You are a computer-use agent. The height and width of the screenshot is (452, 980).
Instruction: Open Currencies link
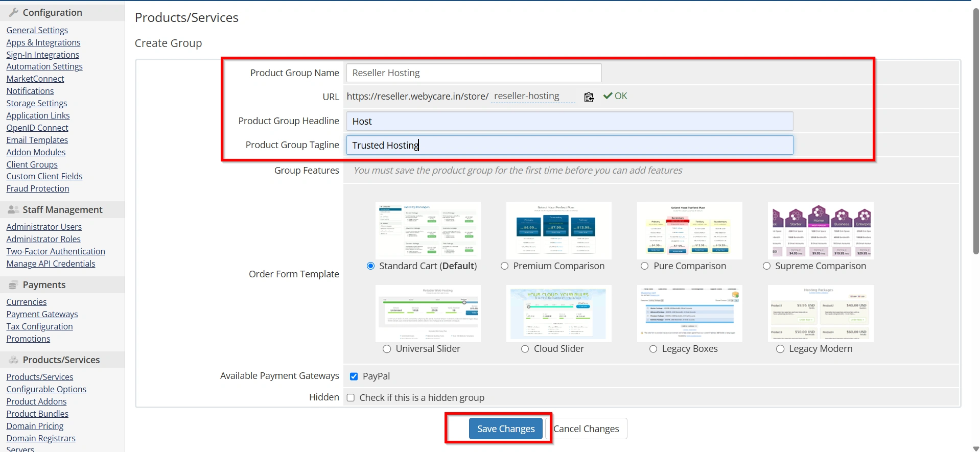(27, 302)
